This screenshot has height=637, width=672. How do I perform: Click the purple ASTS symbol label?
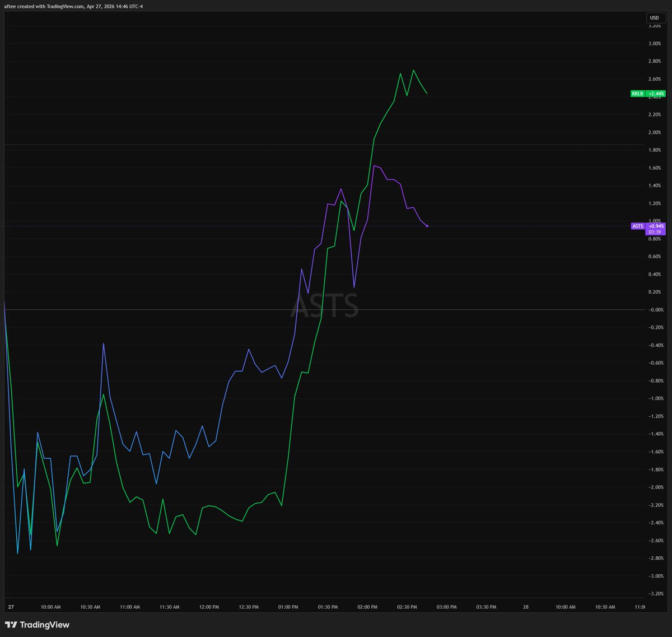coord(638,226)
